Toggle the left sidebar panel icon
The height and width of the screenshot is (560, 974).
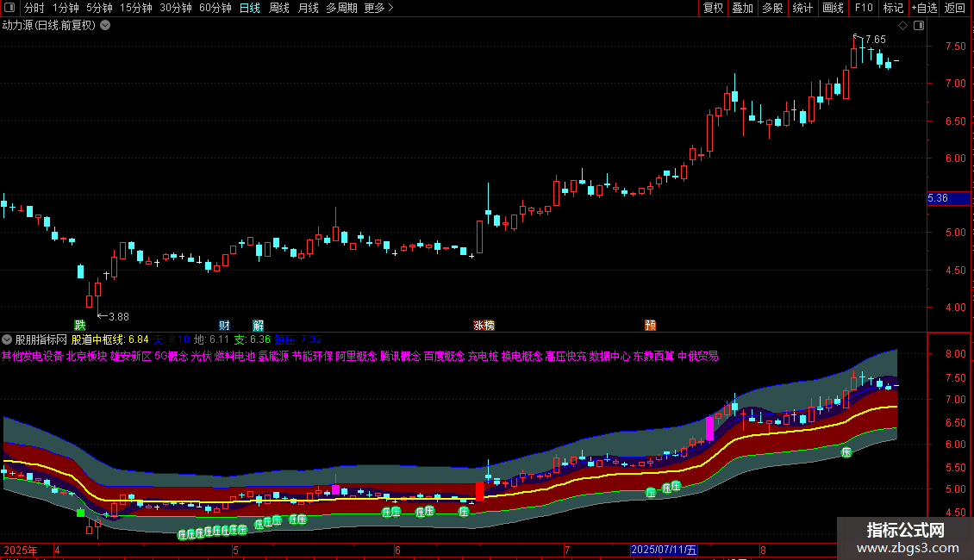coord(9,8)
